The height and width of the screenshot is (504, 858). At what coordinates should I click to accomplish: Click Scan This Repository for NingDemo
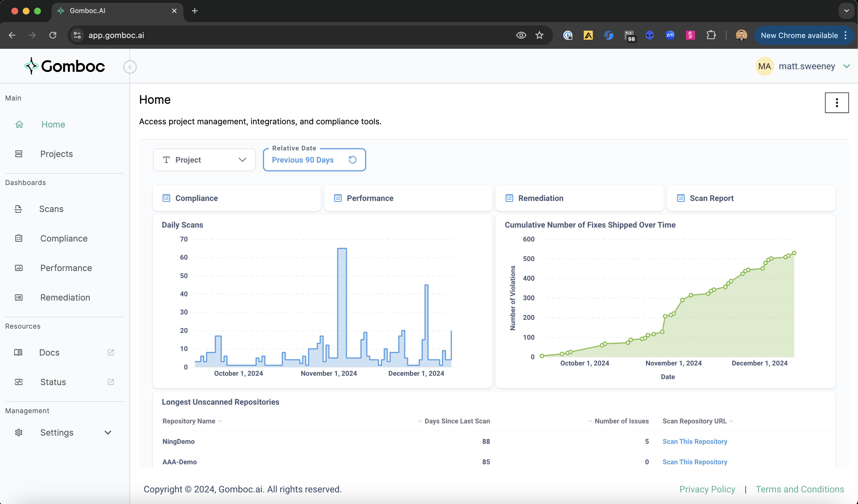point(694,441)
